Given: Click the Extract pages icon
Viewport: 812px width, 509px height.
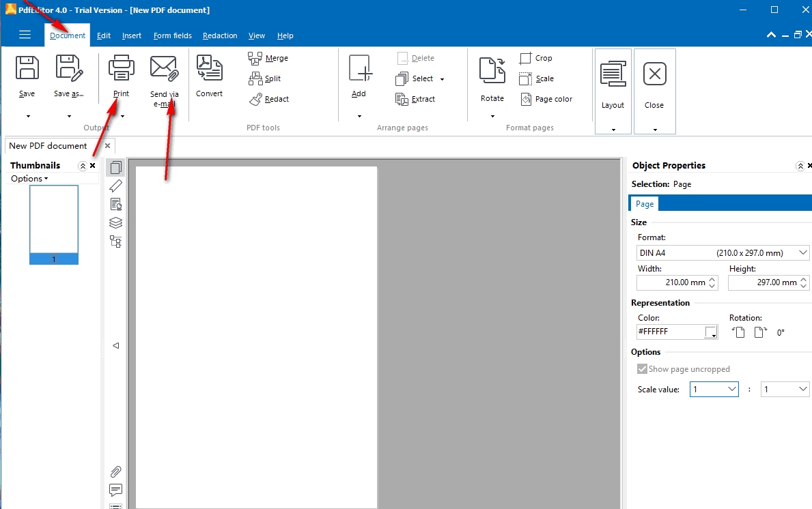Looking at the screenshot, I should (402, 99).
